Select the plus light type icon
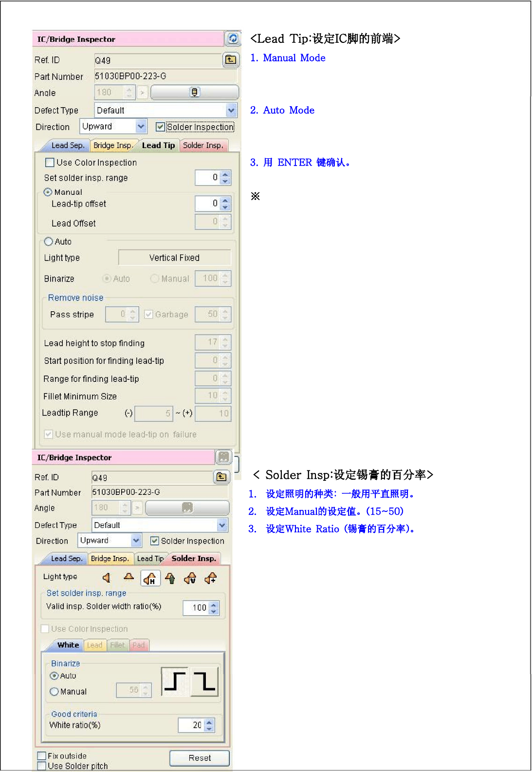532x772 pixels. 211,578
